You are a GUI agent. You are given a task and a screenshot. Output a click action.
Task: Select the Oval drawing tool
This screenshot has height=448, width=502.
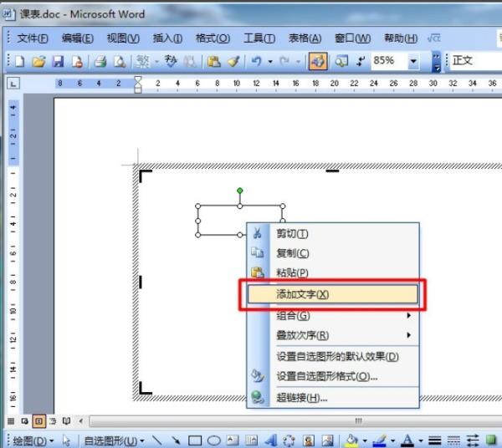214,441
